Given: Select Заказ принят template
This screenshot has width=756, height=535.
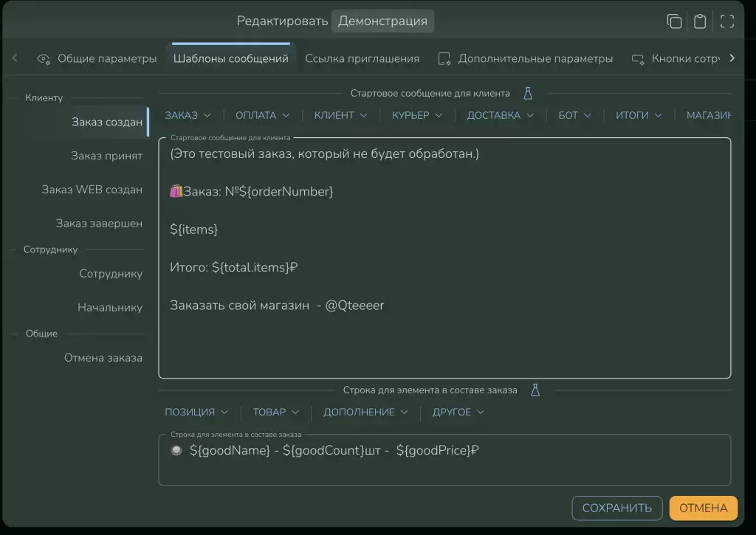Looking at the screenshot, I should [106, 156].
